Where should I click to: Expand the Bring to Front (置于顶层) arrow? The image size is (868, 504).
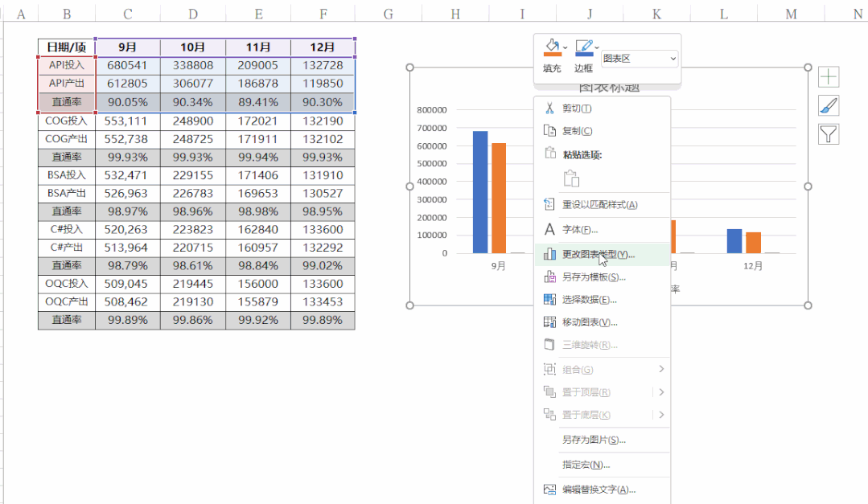point(661,392)
